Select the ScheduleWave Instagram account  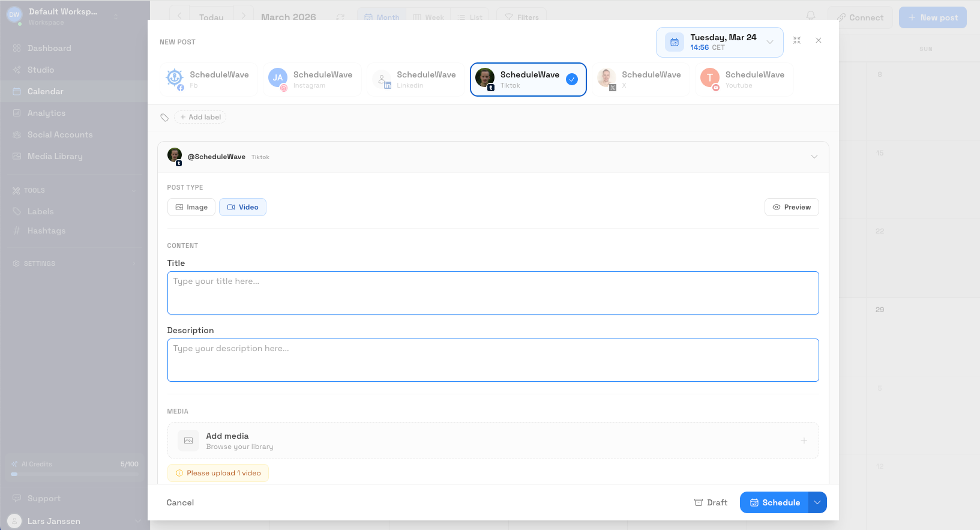click(x=312, y=79)
